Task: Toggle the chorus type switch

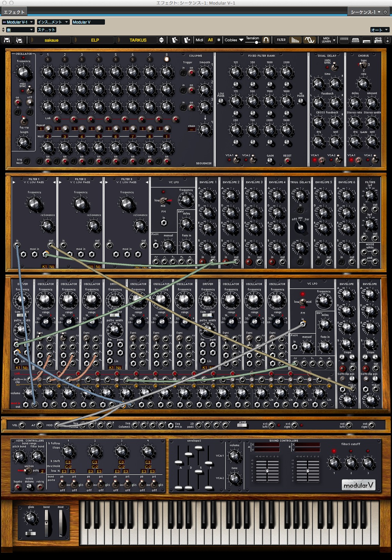Action: click(363, 65)
